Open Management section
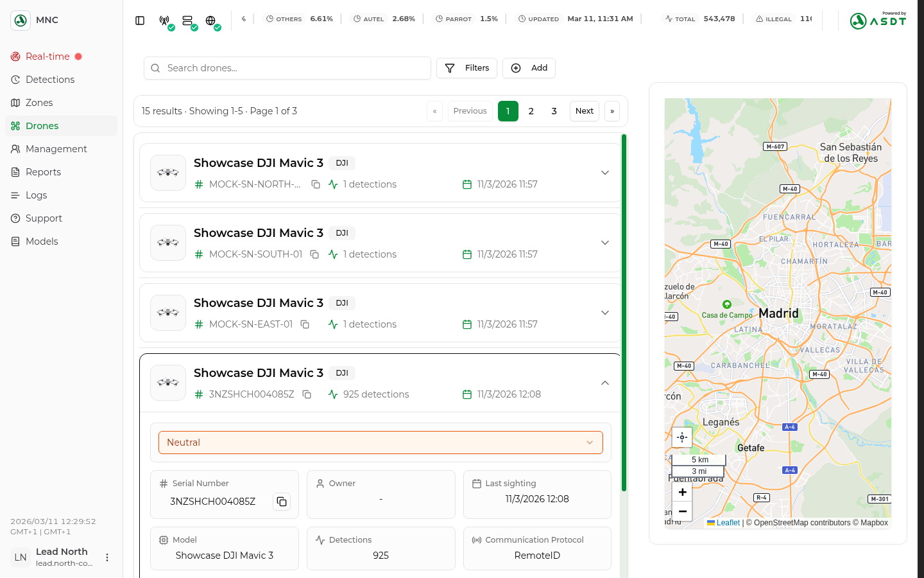Viewport: 924px width, 578px height. (61, 149)
